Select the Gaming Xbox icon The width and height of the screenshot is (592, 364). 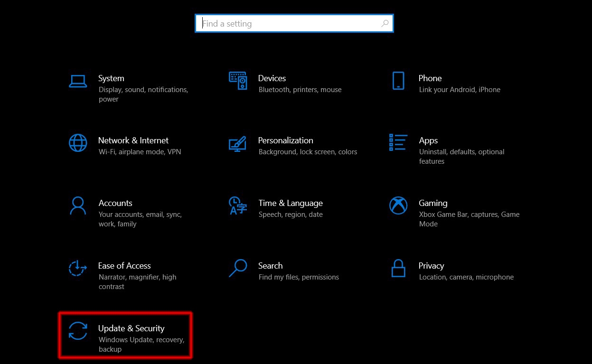398,205
